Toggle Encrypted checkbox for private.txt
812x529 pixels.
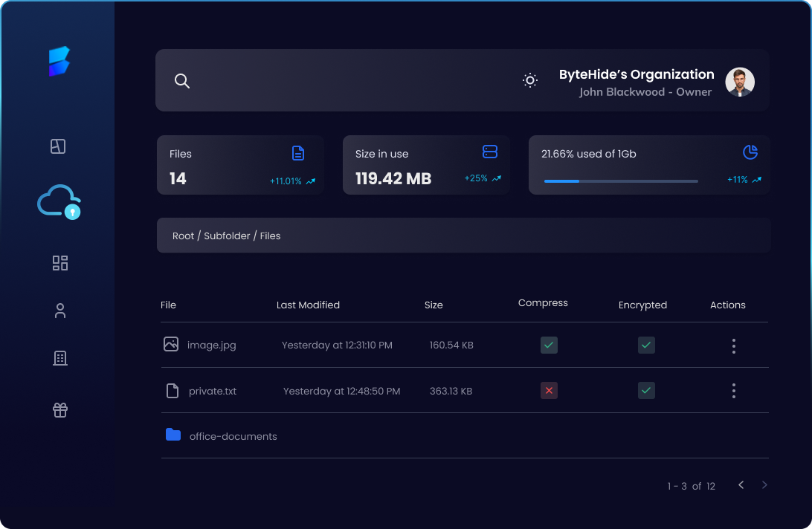coord(646,390)
